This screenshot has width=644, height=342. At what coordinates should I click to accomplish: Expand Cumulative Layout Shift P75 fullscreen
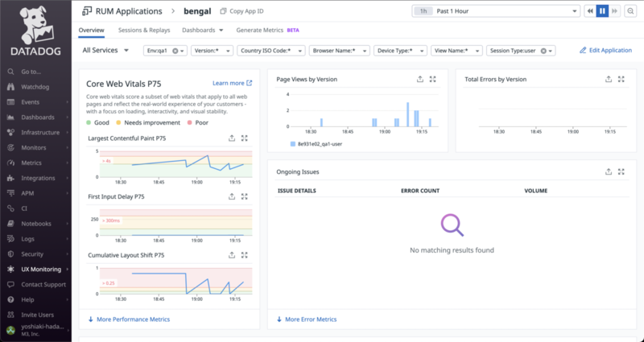pyautogui.click(x=245, y=255)
